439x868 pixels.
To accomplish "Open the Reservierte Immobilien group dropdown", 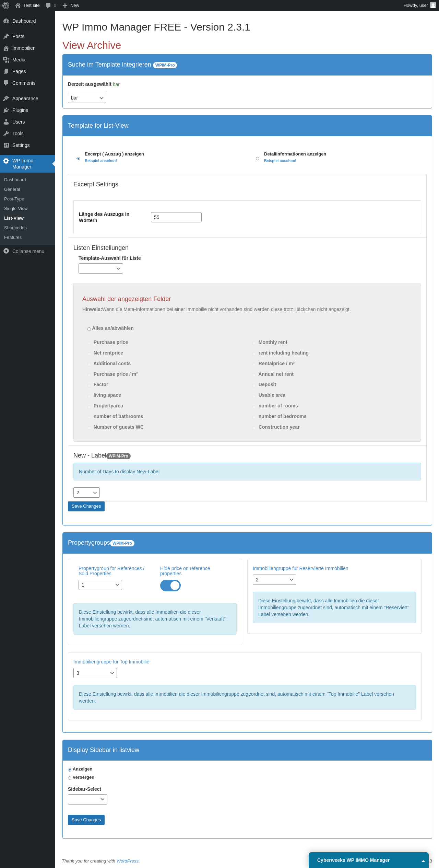I will click(x=274, y=580).
